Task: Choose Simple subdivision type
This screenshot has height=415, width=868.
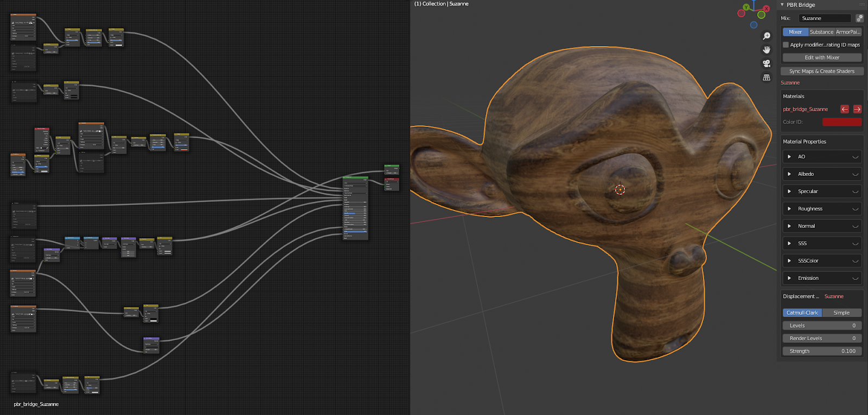Action: coord(842,313)
